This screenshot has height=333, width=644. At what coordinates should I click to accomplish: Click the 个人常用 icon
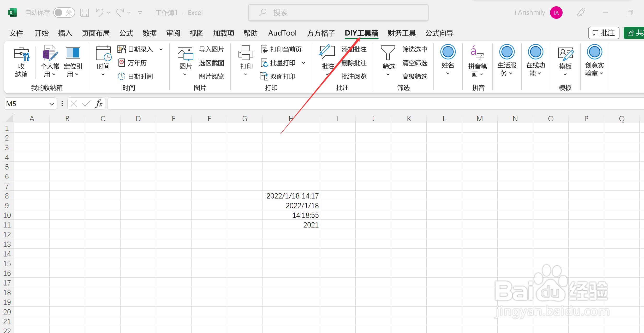pos(50,53)
